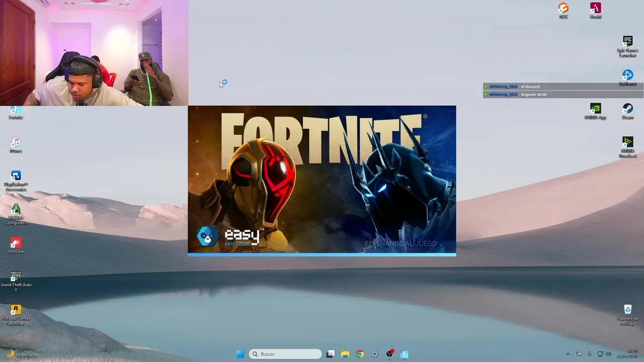The image size is (644, 362).
Task: Open the volume control in tray
Action: click(608, 354)
